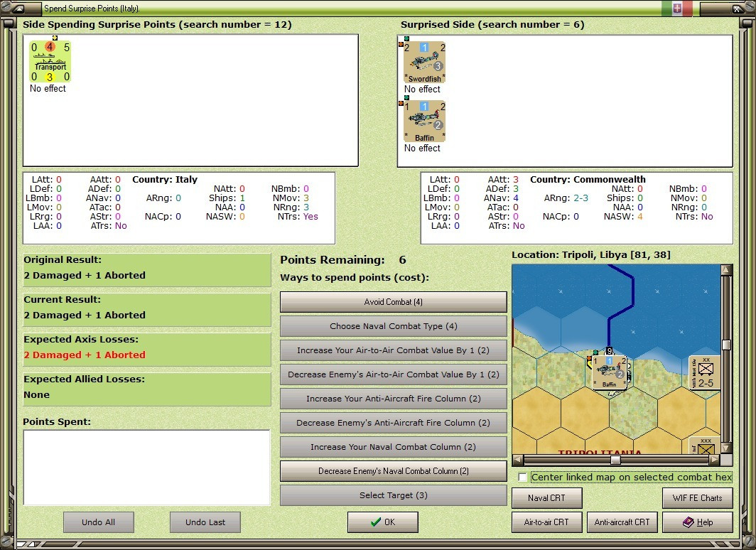Click the map's vertical scrollbar down arrow
This screenshot has width=756, height=550.
pos(726,448)
